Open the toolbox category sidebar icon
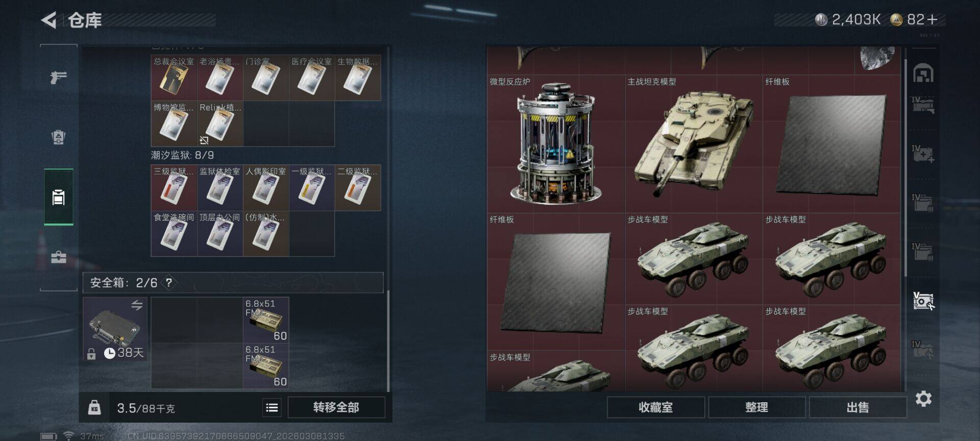Viewport: 980px width, 441px height. coord(59,257)
